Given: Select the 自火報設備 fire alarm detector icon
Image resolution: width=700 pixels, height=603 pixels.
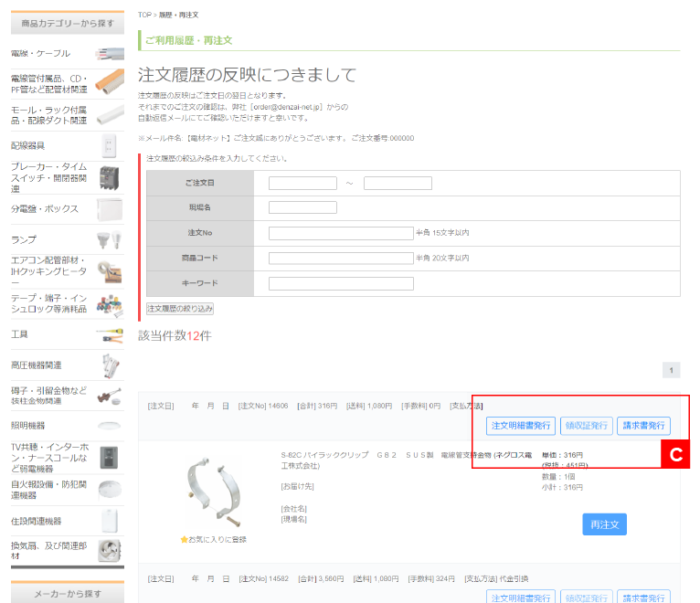Looking at the screenshot, I should tap(110, 489).
